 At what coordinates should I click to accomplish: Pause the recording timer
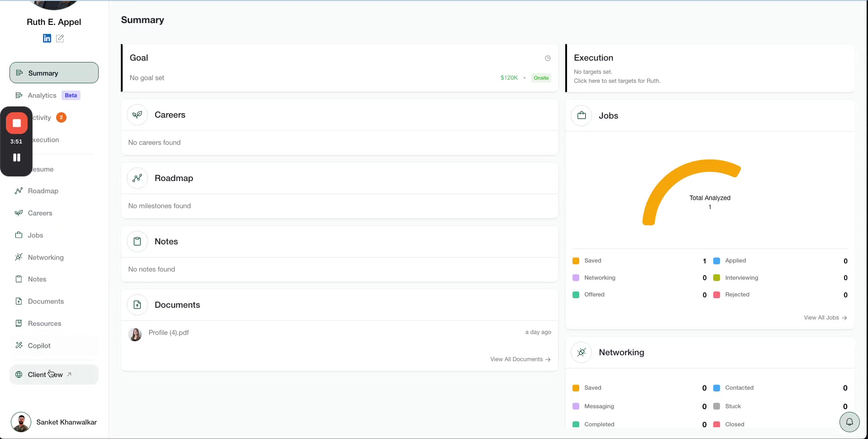point(17,157)
